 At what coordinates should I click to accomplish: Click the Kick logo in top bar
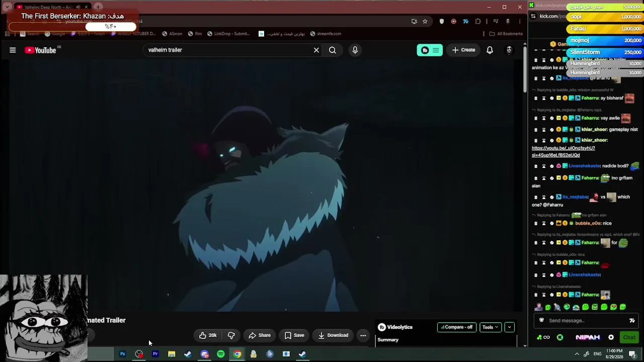[x=531, y=6]
